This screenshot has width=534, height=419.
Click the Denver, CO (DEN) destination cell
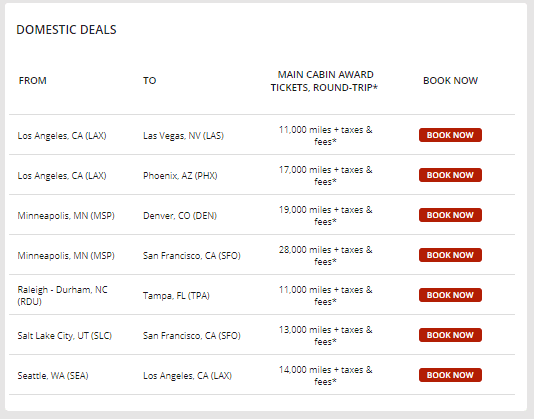(180, 216)
